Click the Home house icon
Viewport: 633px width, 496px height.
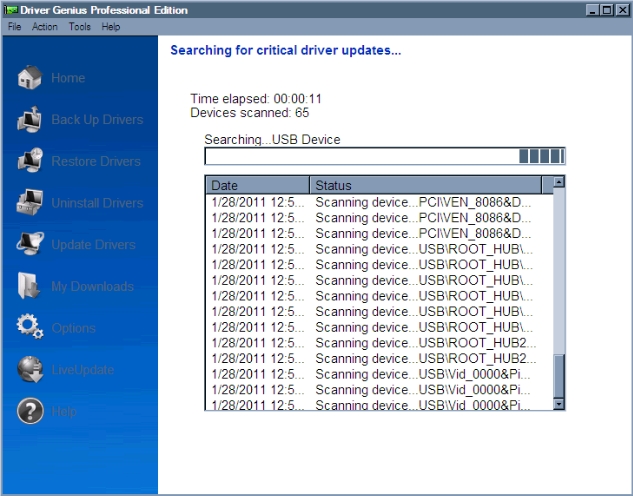click(30, 78)
